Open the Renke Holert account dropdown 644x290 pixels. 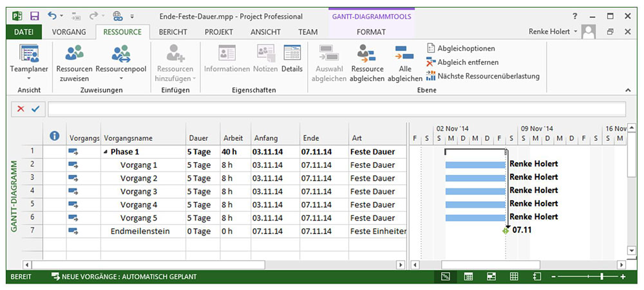[575, 32]
